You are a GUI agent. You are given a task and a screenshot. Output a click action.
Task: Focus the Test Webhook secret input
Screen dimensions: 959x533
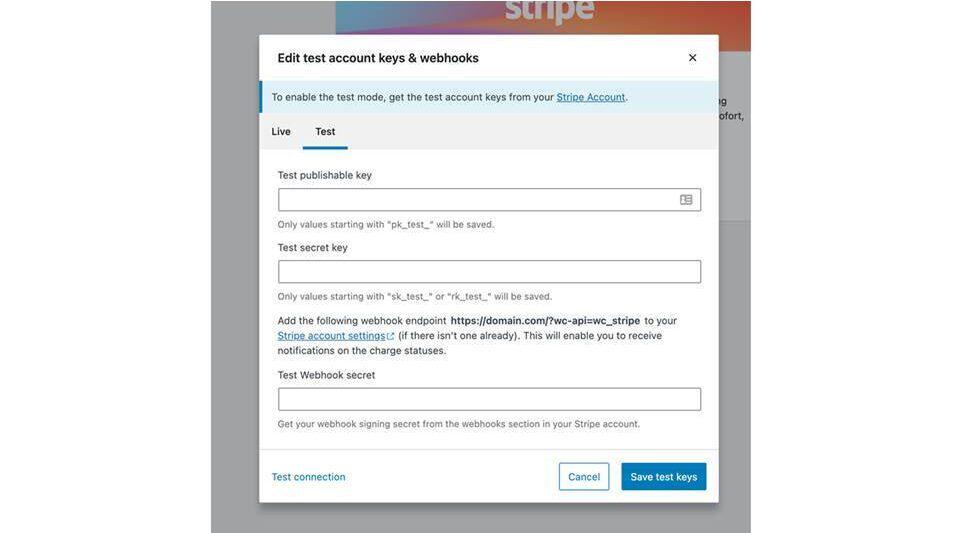489,399
